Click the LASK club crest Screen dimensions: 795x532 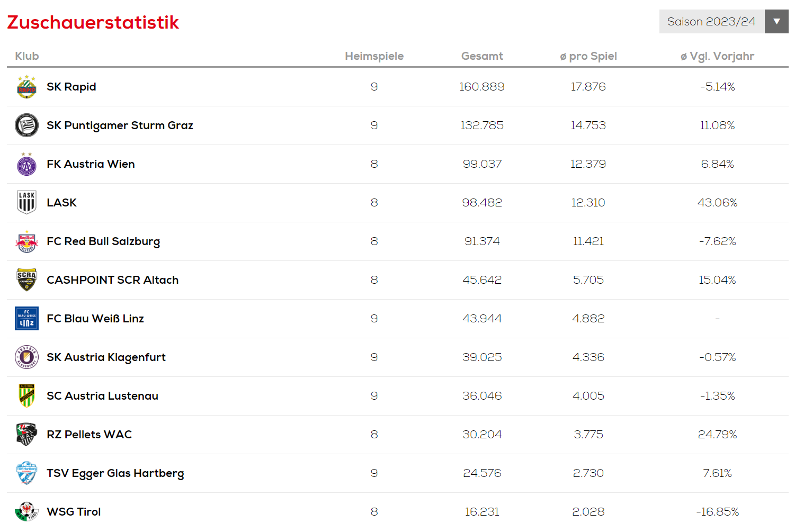coord(26,203)
